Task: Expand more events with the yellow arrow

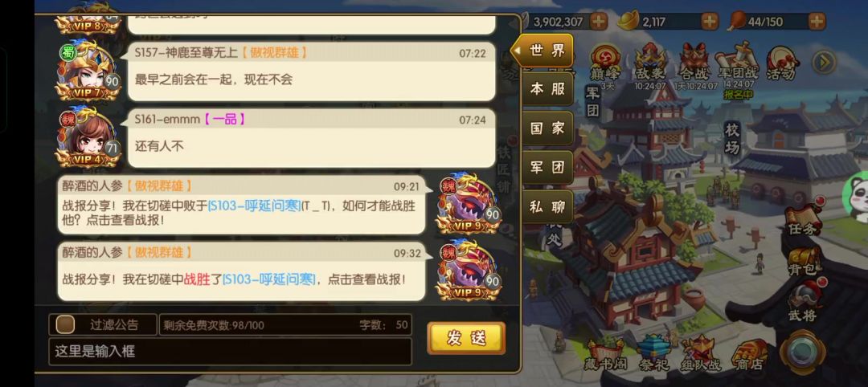Action: point(824,62)
